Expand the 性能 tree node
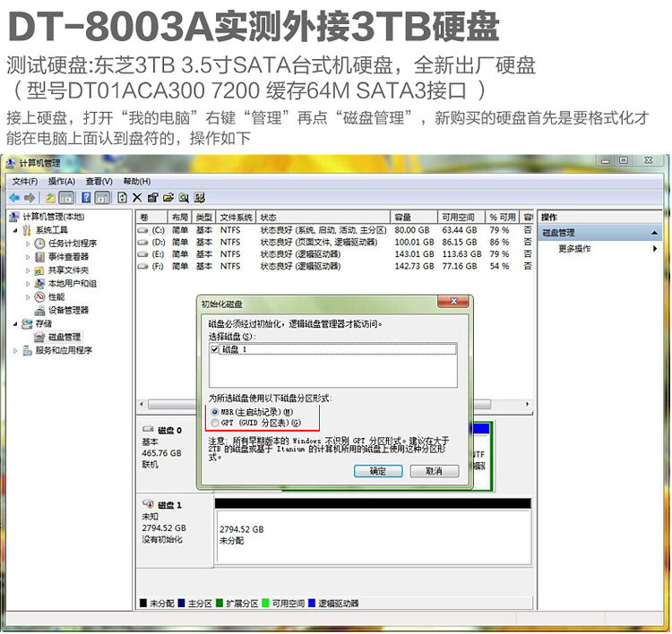This screenshot has height=634, width=672. (x=29, y=297)
